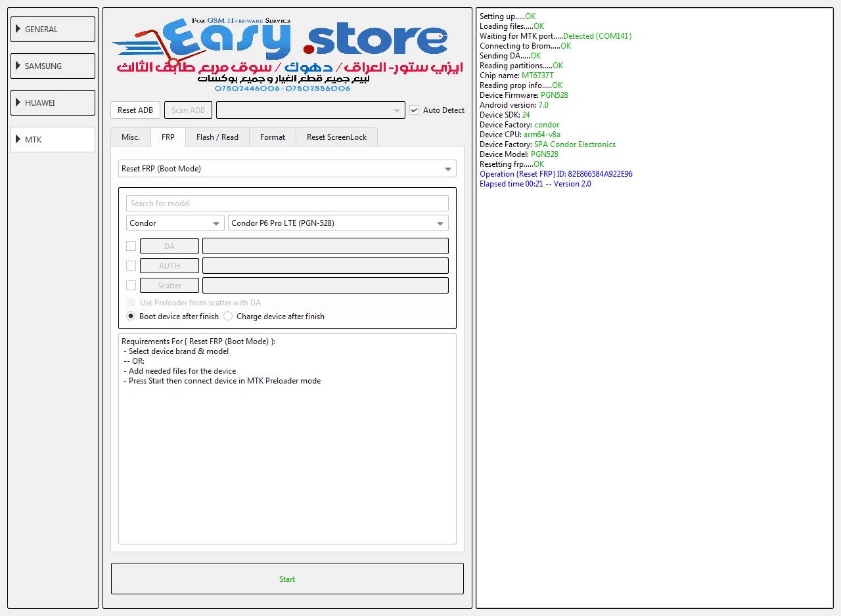This screenshot has width=841, height=616.
Task: Click the Elapsed time 00:21 log line
Action: coord(535,184)
